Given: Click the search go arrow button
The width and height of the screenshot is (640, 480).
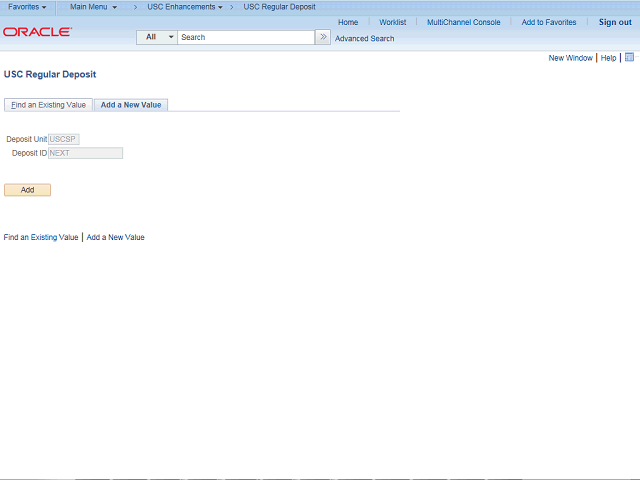Looking at the screenshot, I should pos(323,37).
